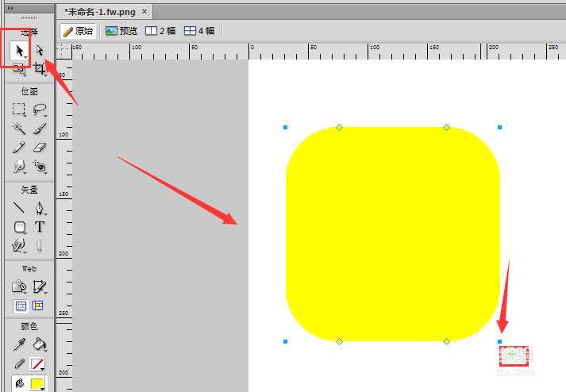Screen dimensions: 566x392
Task: Toggle hide slices and hotspots
Action: pyautogui.click(x=20, y=306)
